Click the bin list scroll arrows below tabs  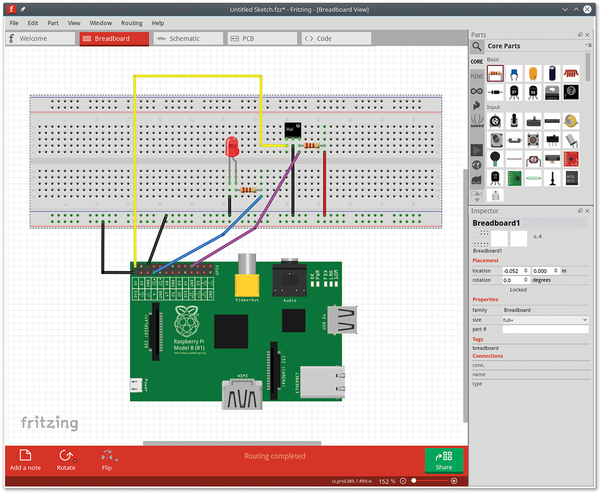477,197
